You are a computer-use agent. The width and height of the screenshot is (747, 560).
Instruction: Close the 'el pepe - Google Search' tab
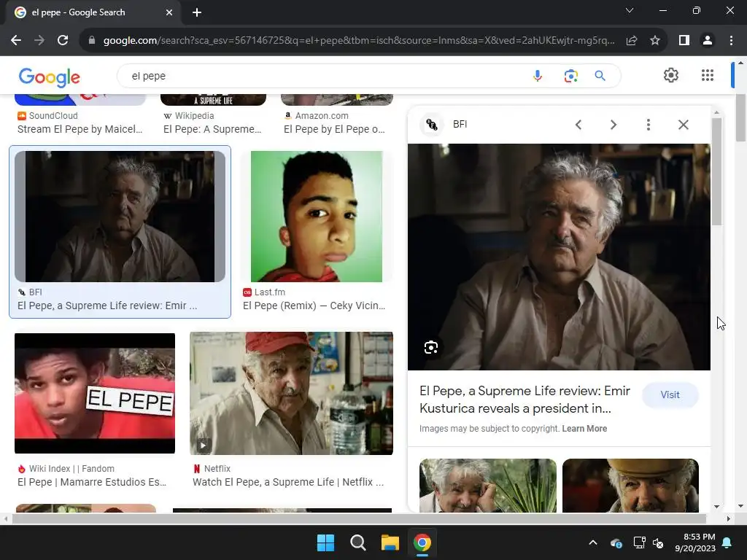pyautogui.click(x=169, y=12)
